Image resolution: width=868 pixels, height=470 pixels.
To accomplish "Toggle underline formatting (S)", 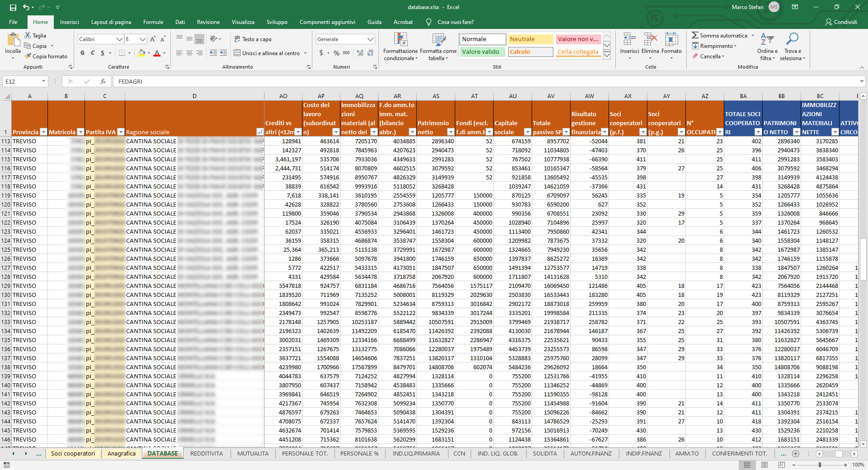I will (103, 53).
